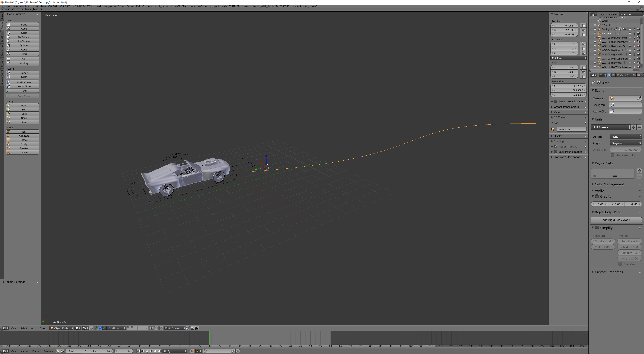The height and width of the screenshot is (354, 644).
Task: Click the Z scale lock icon in Transform
Action: click(583, 76)
